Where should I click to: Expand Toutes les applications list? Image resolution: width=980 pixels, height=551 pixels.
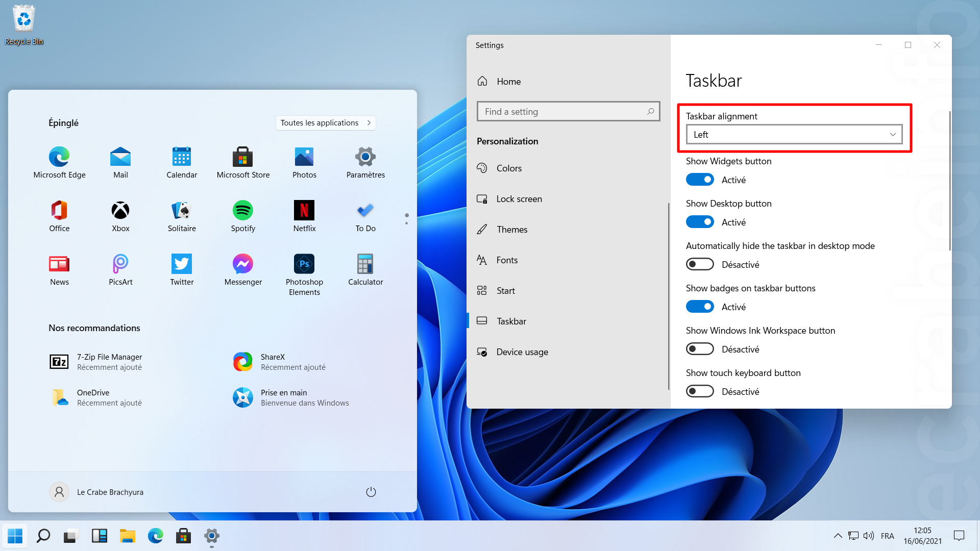point(326,123)
